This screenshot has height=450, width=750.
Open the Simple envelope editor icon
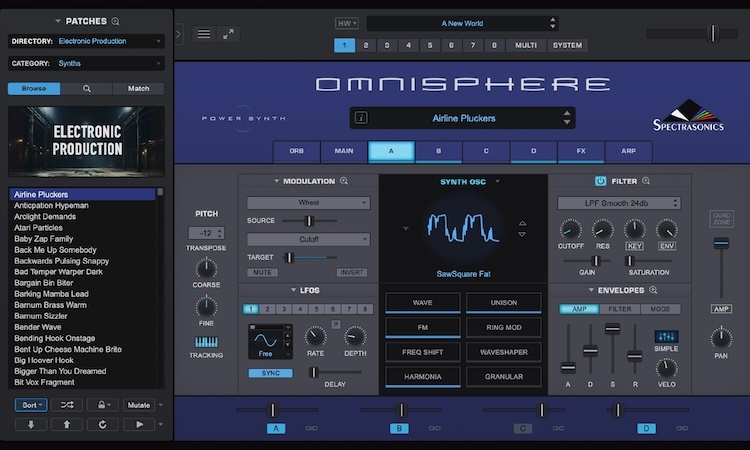(x=666, y=337)
